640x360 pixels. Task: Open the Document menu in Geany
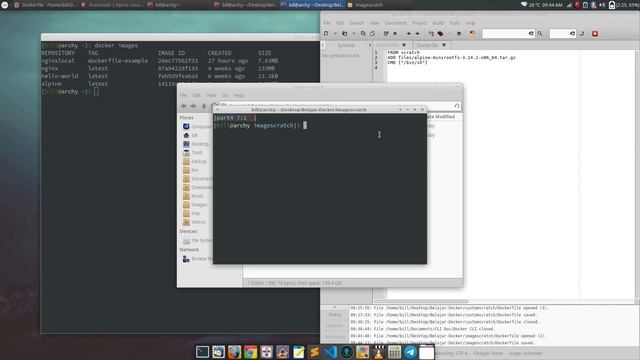click(x=396, y=23)
